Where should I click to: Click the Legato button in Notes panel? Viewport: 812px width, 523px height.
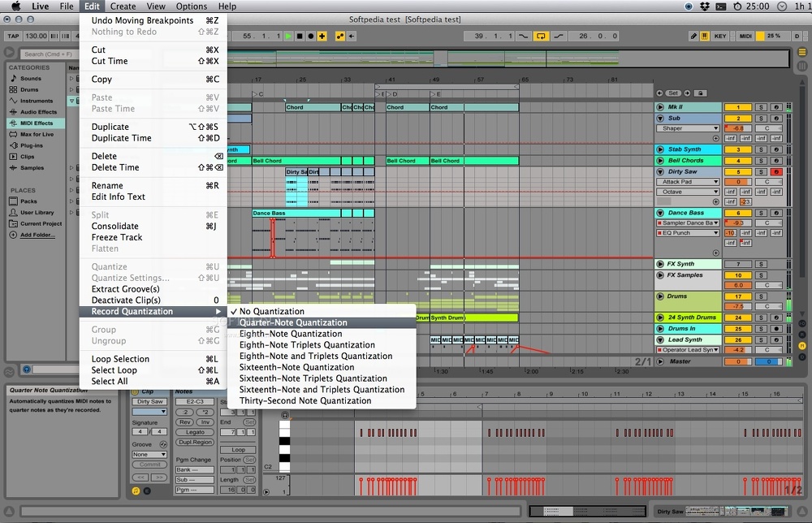click(x=194, y=433)
